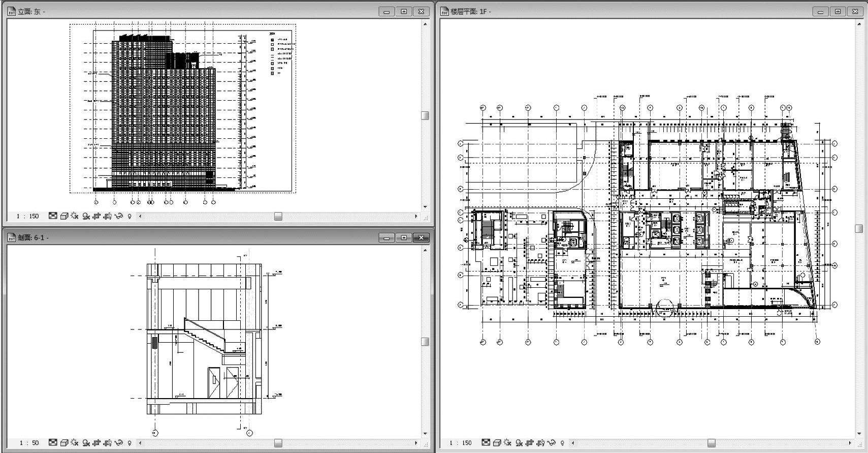The image size is (868, 453).
Task: Click the RVT icon of the 立面: 东 window
Action: 12,11
